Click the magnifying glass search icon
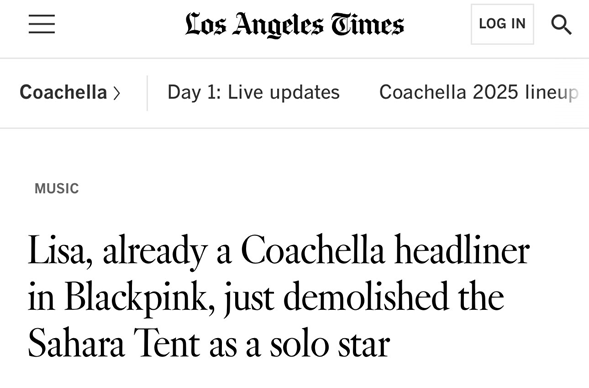Image resolution: width=589 pixels, height=388 pixels. tap(561, 24)
